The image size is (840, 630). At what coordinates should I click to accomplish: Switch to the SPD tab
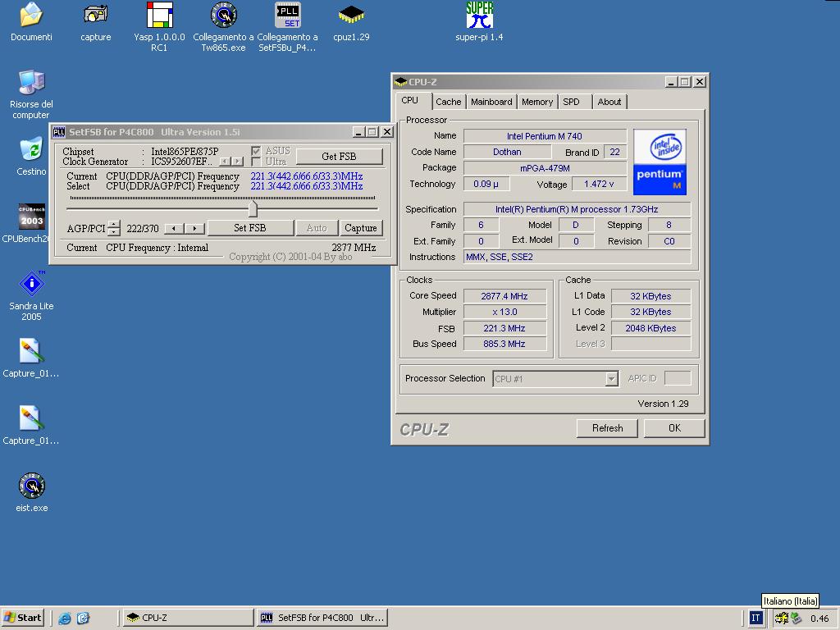[571, 102]
